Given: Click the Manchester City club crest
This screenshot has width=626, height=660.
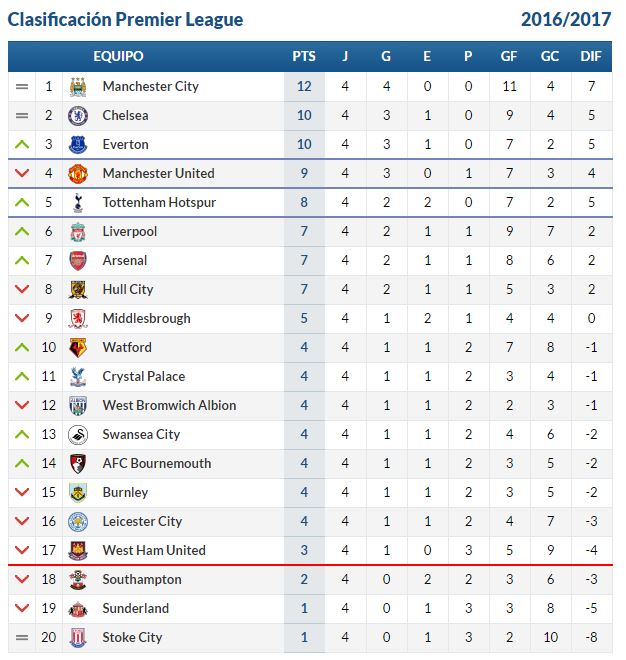Looking at the screenshot, I should pos(78,87).
